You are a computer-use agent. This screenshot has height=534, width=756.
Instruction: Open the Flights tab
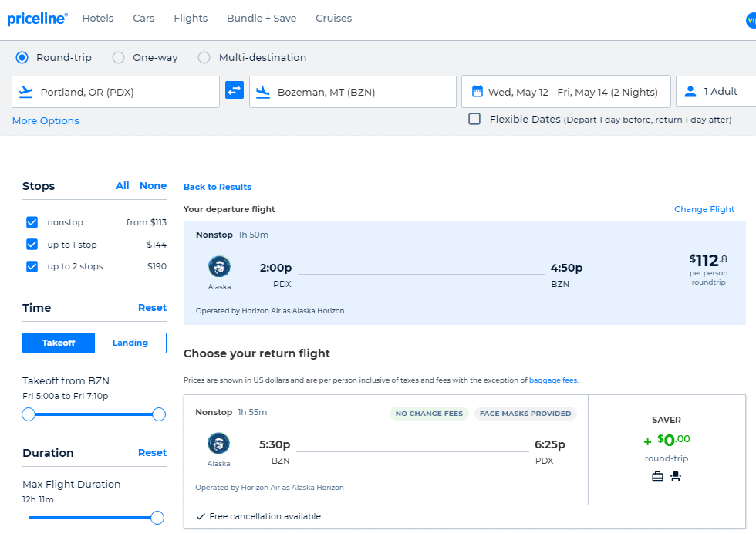pos(191,19)
